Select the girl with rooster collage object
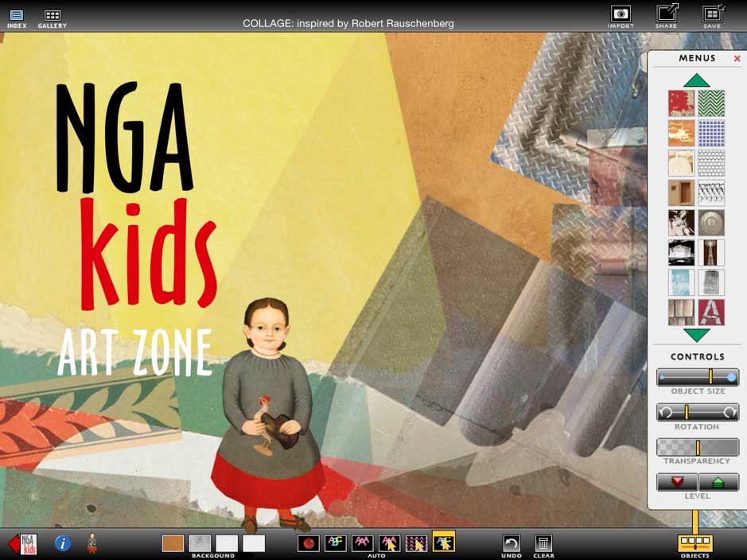747x560 pixels. click(268, 415)
